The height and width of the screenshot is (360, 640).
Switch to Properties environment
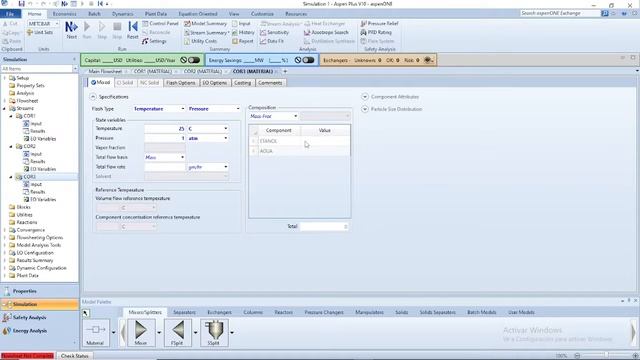pos(40,291)
